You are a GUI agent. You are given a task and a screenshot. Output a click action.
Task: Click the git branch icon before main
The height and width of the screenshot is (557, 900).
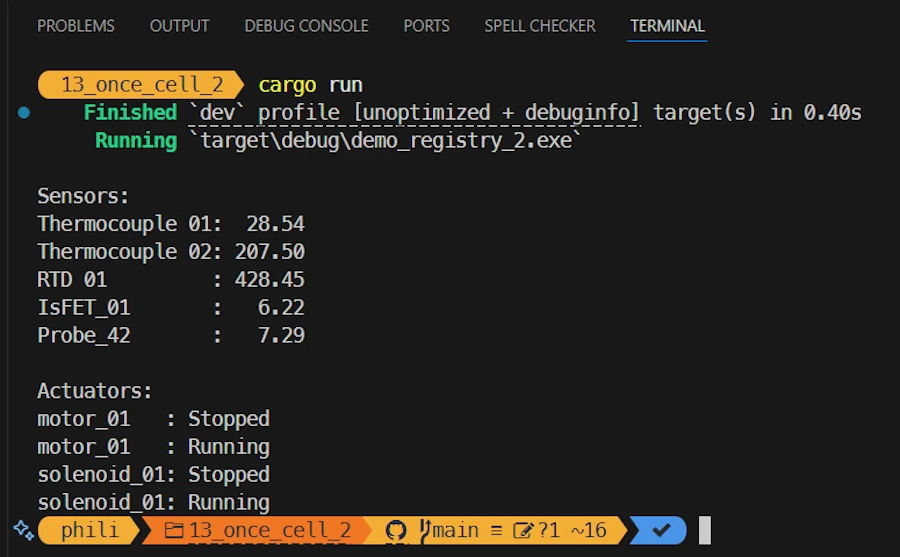click(x=424, y=530)
